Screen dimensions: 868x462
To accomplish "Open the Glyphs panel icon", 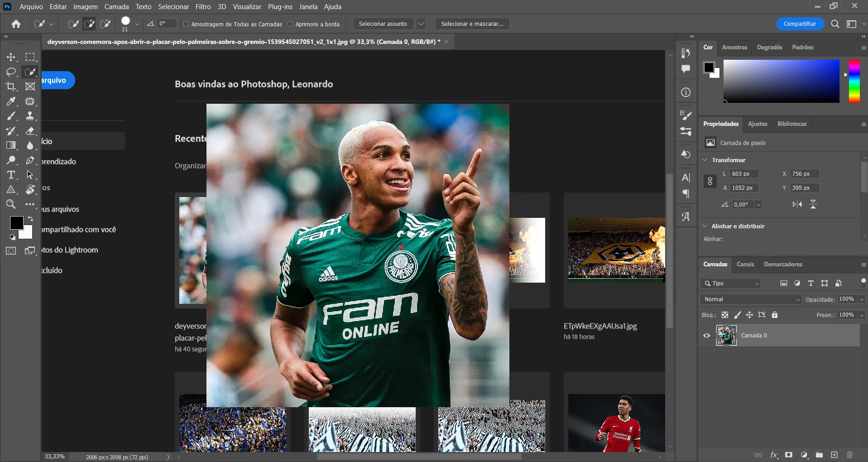I will pos(686,217).
